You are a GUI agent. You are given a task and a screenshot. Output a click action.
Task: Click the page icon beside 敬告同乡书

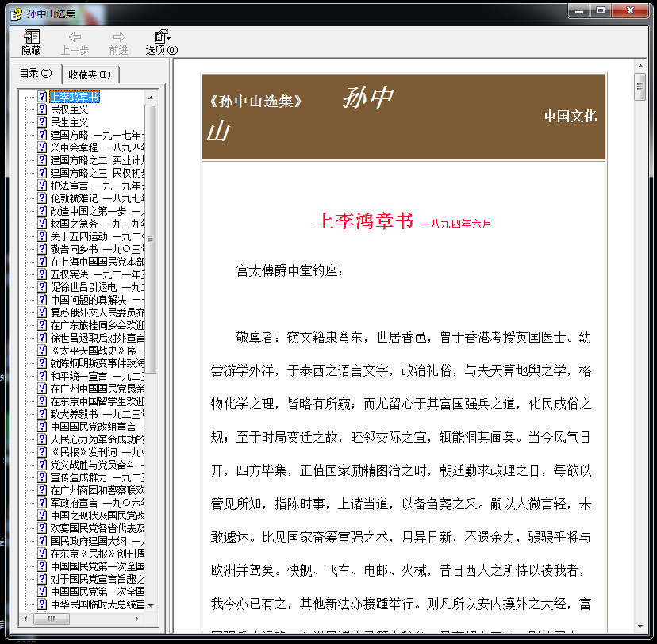pyautogui.click(x=42, y=249)
